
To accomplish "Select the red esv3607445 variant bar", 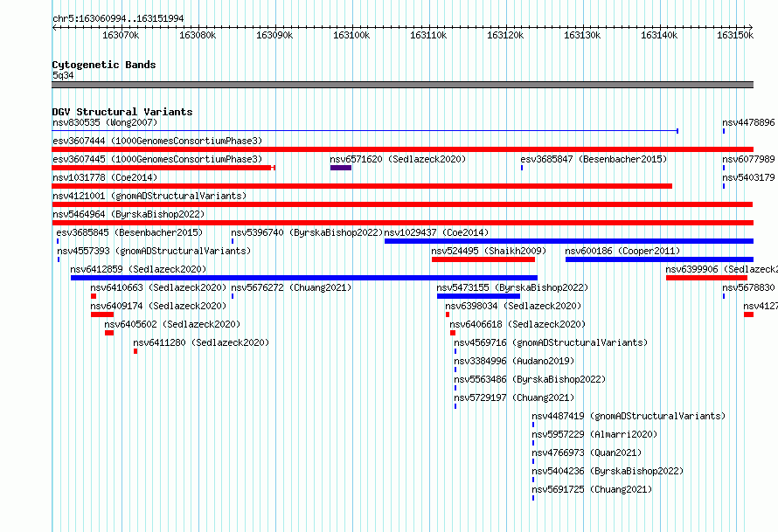I will click(163, 168).
